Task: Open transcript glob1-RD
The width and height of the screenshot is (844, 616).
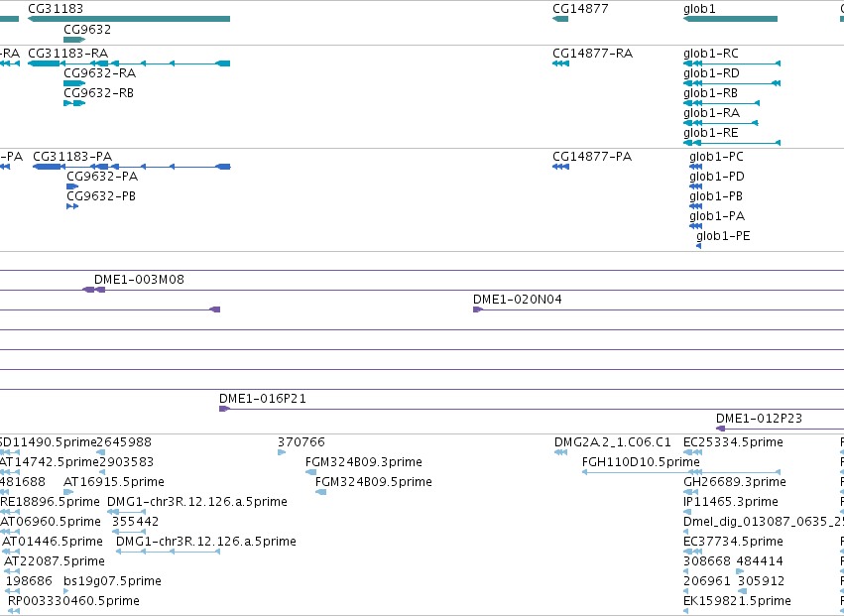Action: [x=711, y=73]
